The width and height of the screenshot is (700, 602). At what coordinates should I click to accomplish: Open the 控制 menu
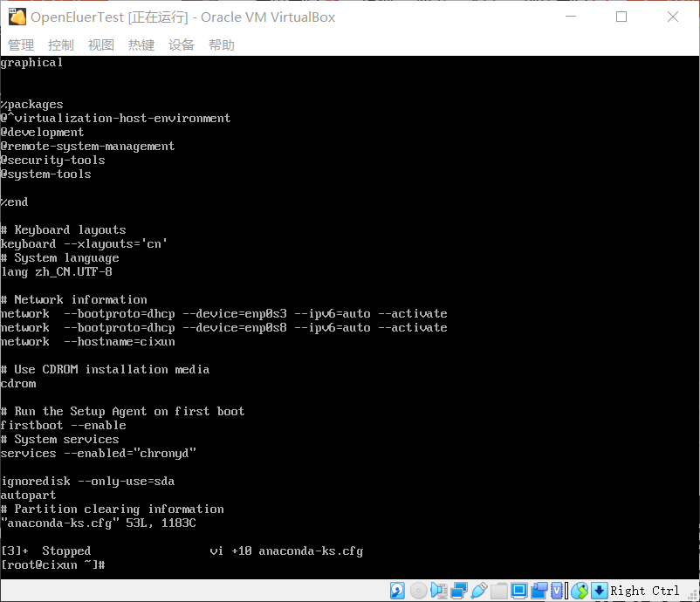pos(61,45)
